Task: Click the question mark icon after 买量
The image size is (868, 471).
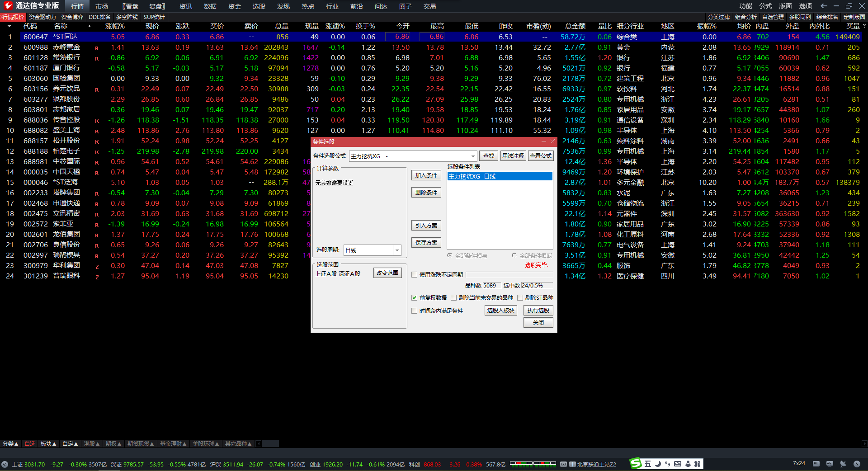Action: point(864,26)
